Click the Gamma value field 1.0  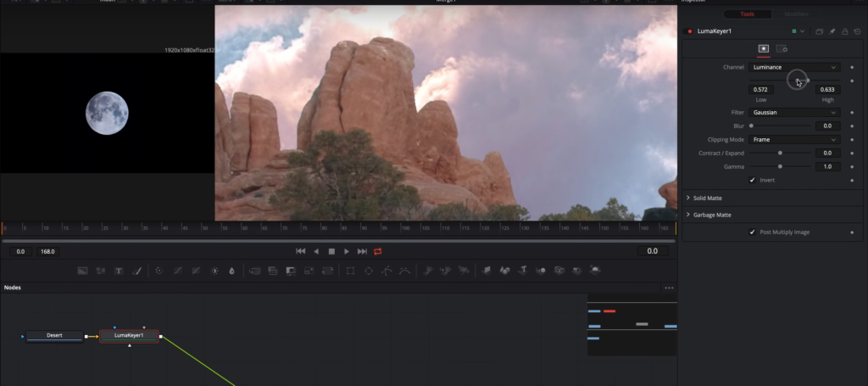(827, 166)
